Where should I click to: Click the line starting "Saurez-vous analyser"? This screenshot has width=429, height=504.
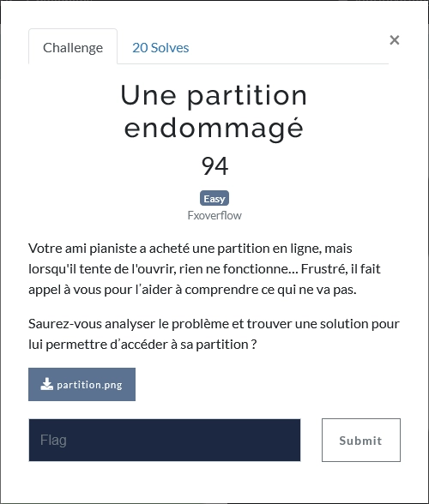pos(214,324)
